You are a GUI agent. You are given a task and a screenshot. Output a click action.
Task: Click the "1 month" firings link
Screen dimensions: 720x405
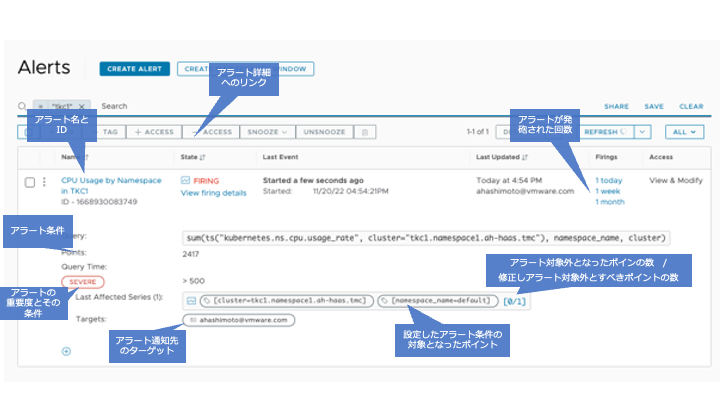click(610, 202)
